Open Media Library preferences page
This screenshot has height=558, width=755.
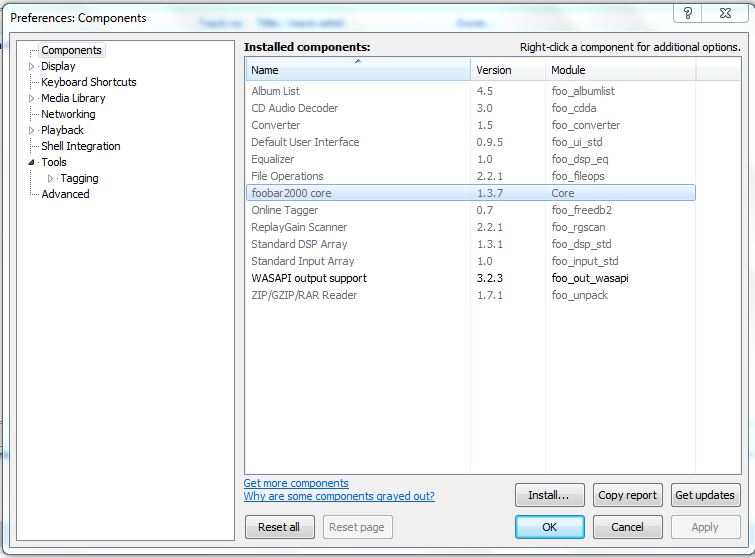pos(73,98)
